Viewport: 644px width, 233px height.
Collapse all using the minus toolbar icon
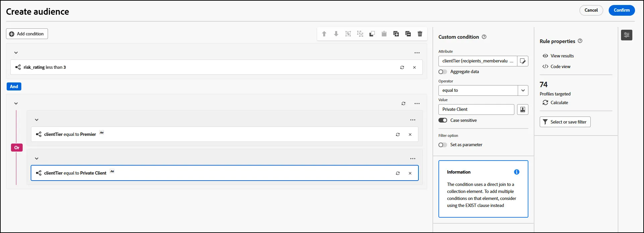(x=408, y=34)
